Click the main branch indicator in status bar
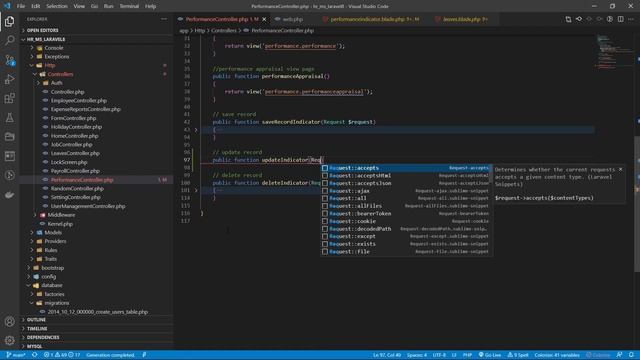 coord(16,355)
